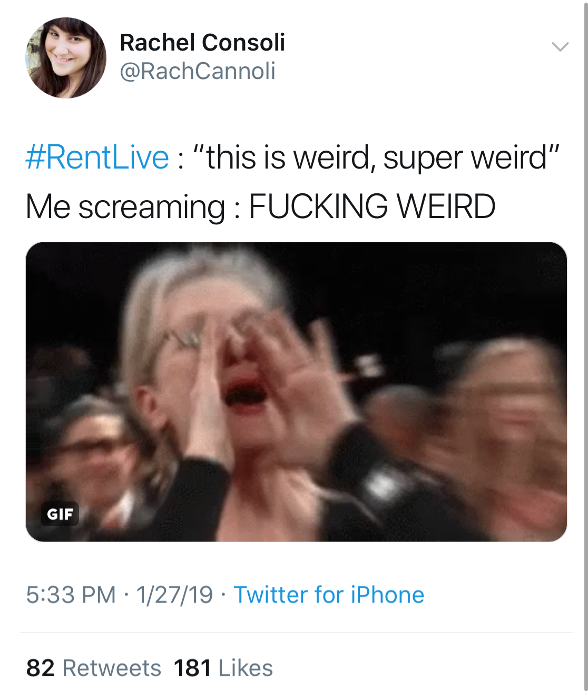Click the 82 retweet count number

(x=41, y=668)
